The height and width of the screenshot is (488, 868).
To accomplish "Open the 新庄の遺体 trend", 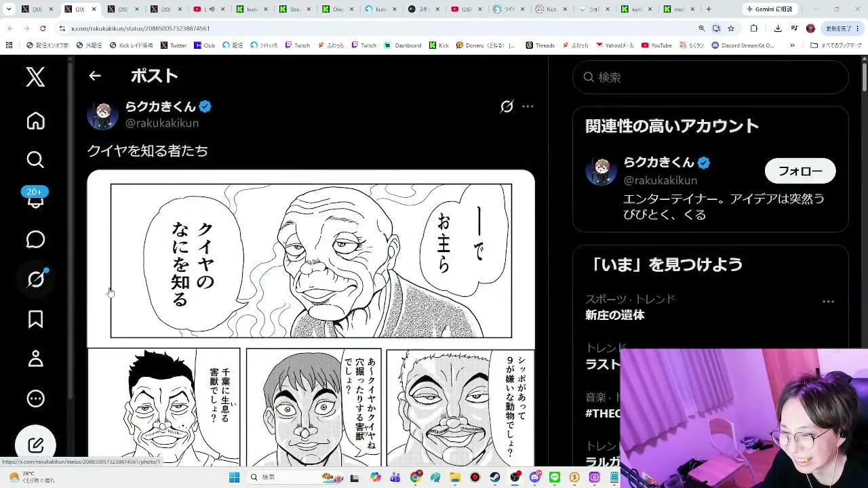I will click(615, 315).
